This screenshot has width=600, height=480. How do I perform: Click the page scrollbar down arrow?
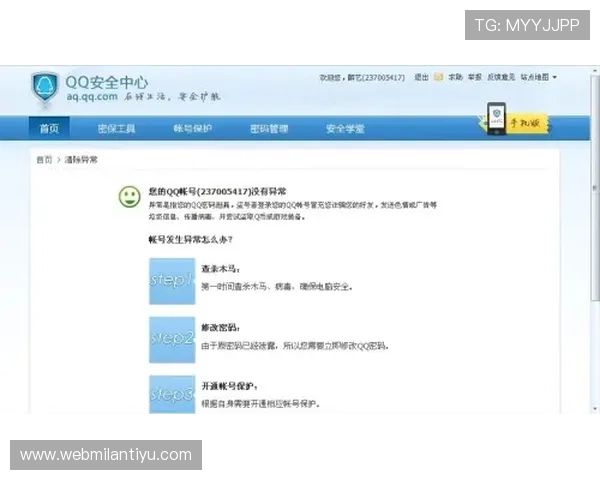[x=595, y=409]
